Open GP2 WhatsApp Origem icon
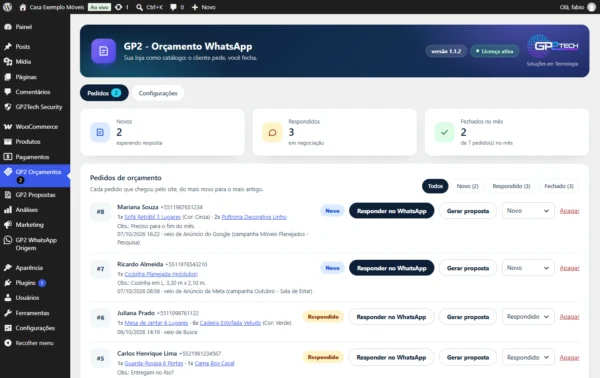 (x=8, y=240)
